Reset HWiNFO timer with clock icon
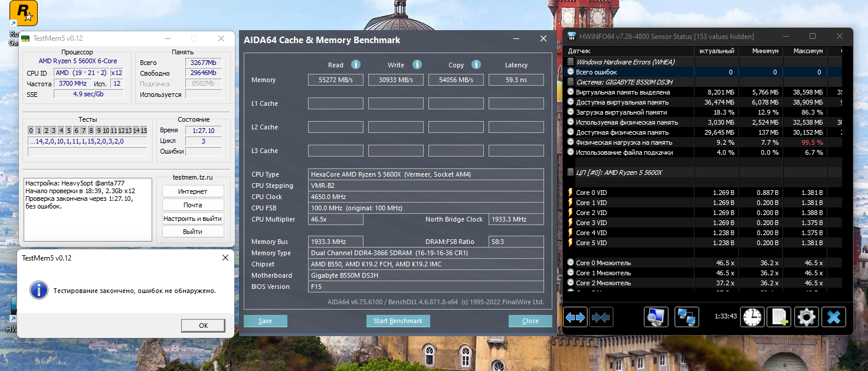The width and height of the screenshot is (868, 371). (753, 317)
